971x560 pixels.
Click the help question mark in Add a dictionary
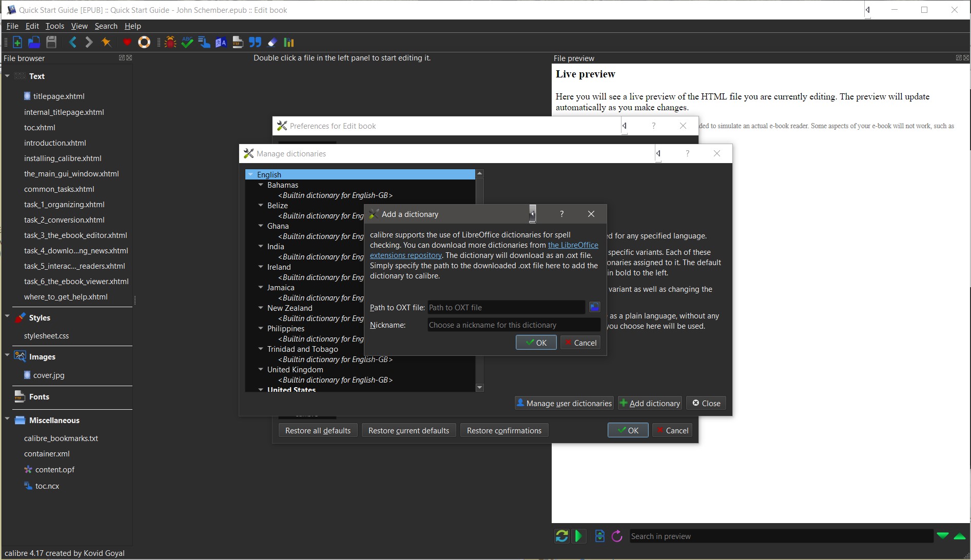point(561,214)
